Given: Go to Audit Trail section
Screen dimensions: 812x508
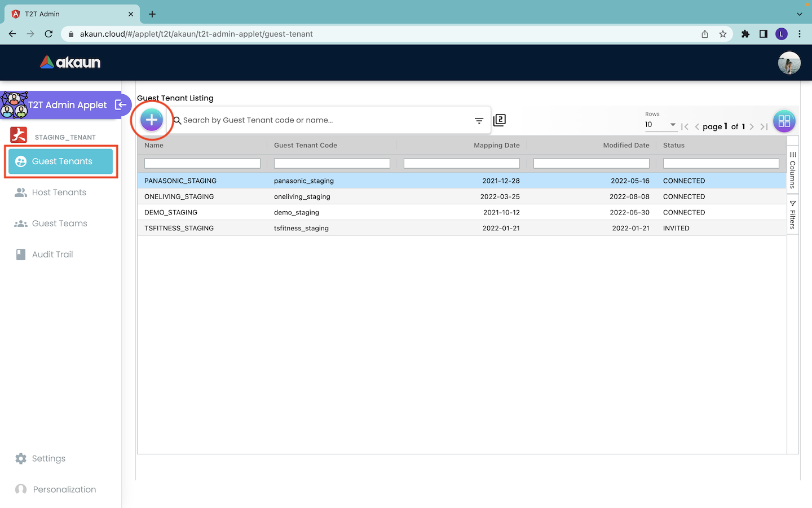Looking at the screenshot, I should tap(52, 255).
